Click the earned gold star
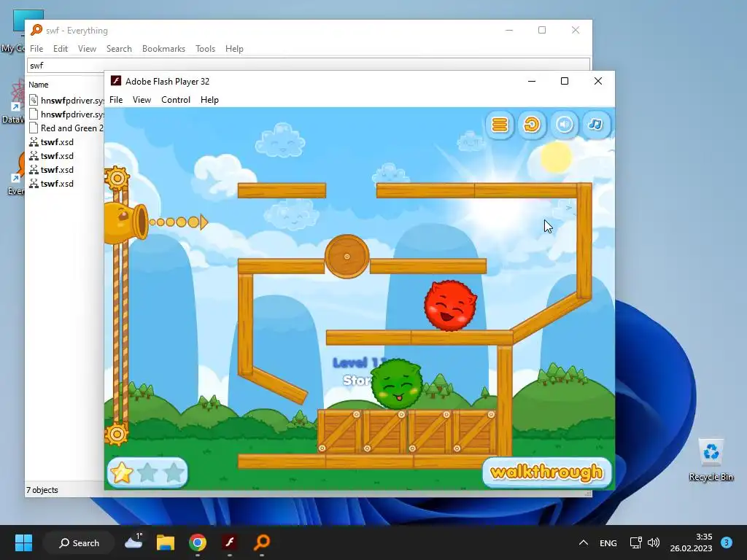The image size is (747, 560). (121, 472)
